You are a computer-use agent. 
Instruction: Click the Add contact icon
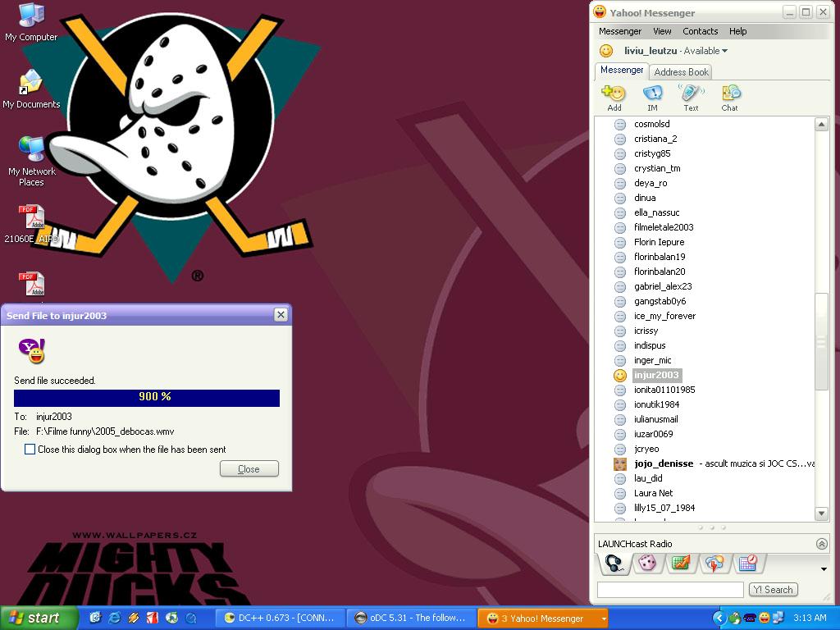tap(614, 94)
